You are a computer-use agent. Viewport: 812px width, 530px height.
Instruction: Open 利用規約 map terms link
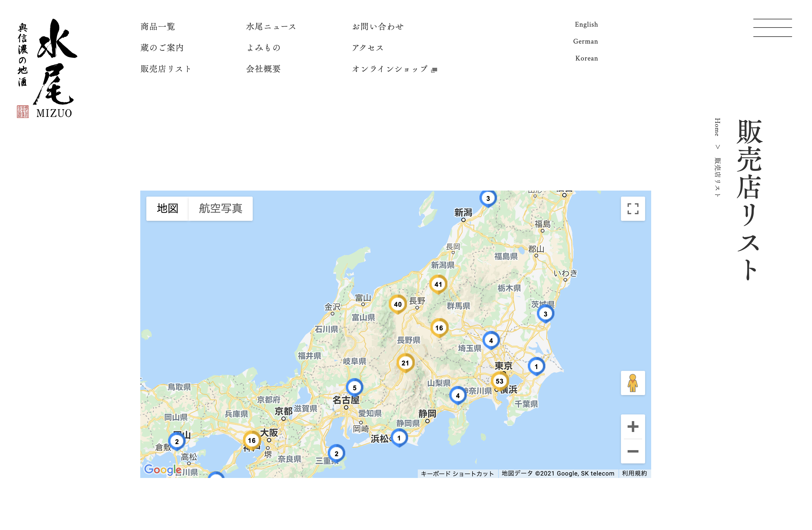pyautogui.click(x=634, y=473)
